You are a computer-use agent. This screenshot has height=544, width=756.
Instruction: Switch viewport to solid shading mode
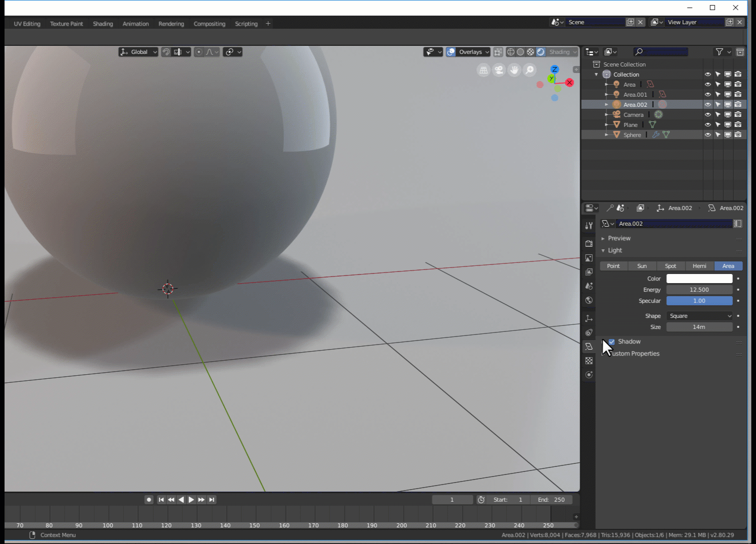(x=521, y=51)
